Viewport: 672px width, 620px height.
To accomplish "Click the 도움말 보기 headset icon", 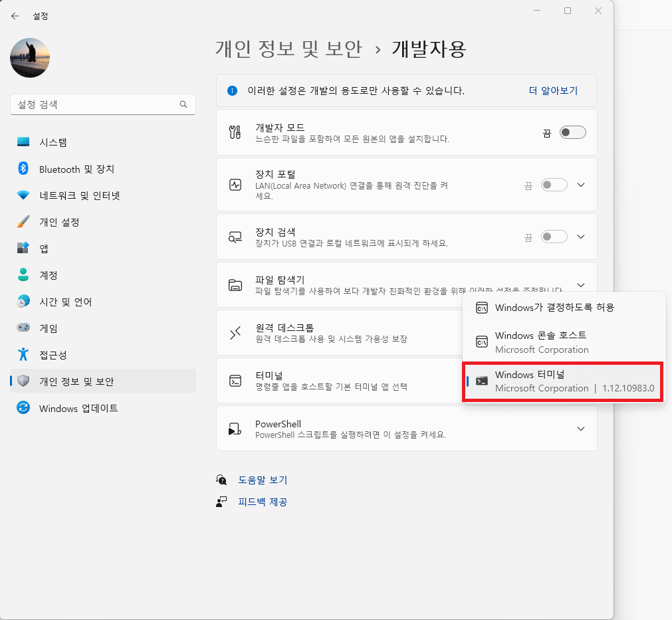I will [x=221, y=480].
